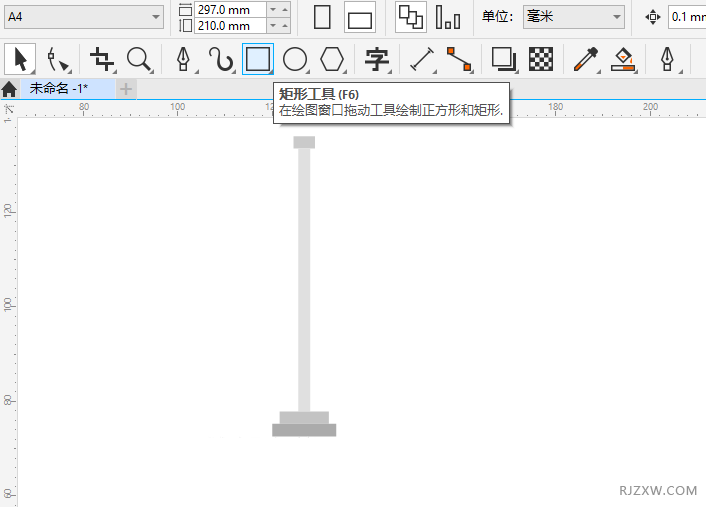Click the ruler origin corner box
Viewport: 706px width, 507px height.
click(9, 109)
